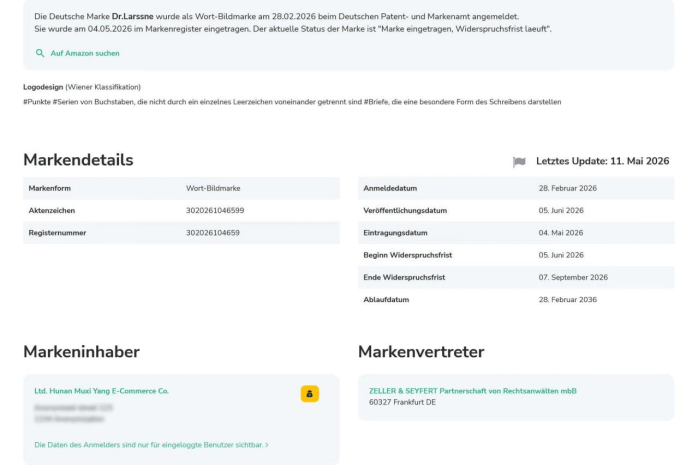692x466 pixels.
Task: Click the Markenvertreter heading
Action: [421, 352]
